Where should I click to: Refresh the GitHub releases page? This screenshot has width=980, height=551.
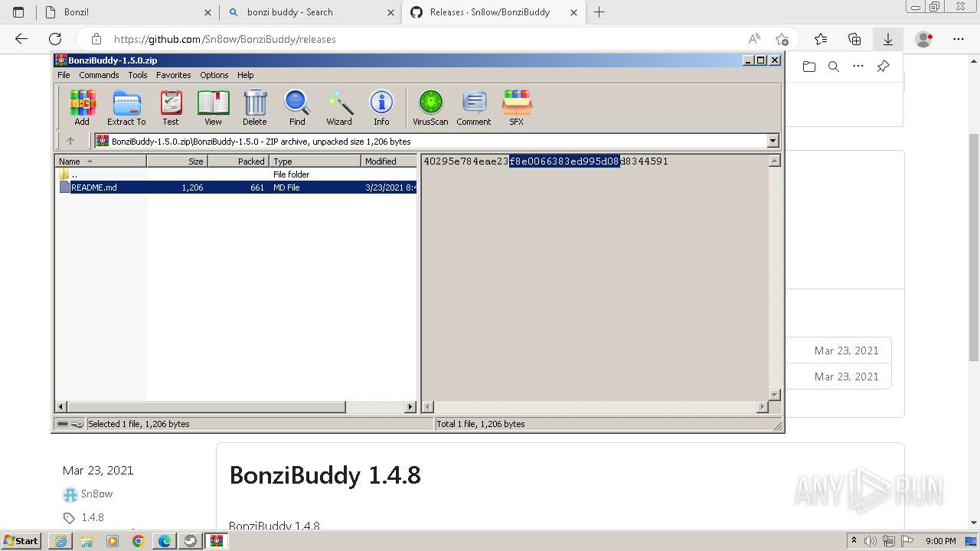[x=55, y=39]
